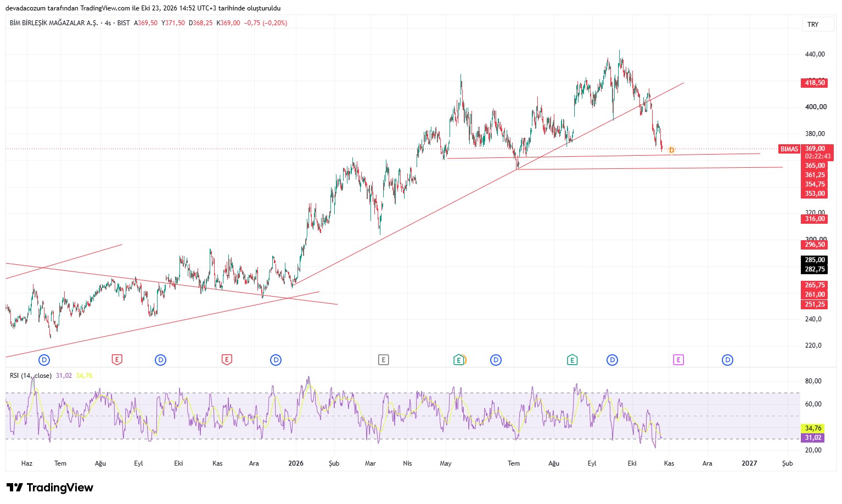This screenshot has height=504, width=842.
Task: Click the RSI (14, close) indicator title
Action: [31, 376]
